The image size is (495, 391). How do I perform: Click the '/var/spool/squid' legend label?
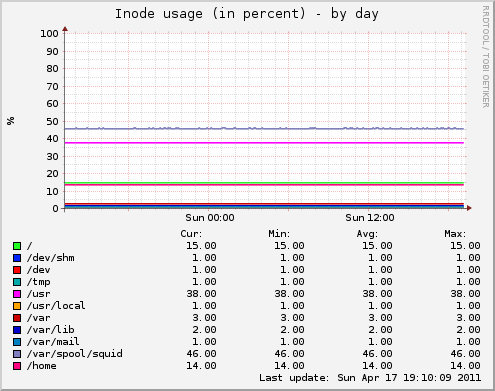pos(75,354)
